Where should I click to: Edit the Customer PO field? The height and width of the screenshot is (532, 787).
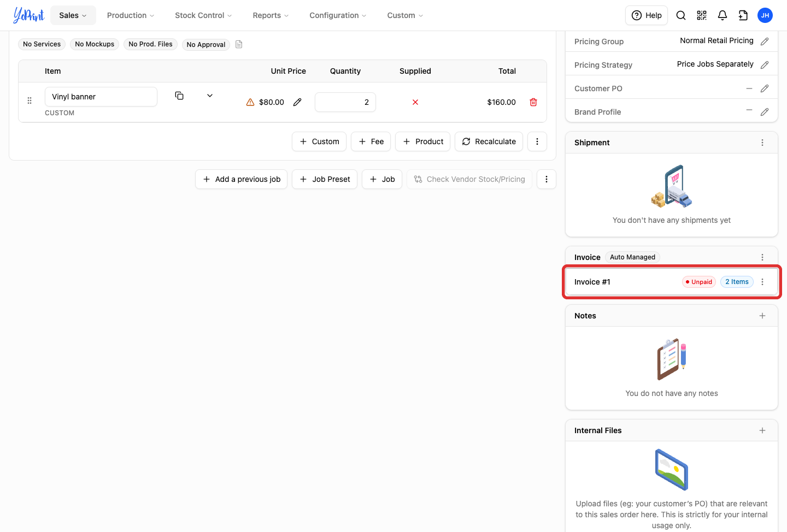(765, 88)
